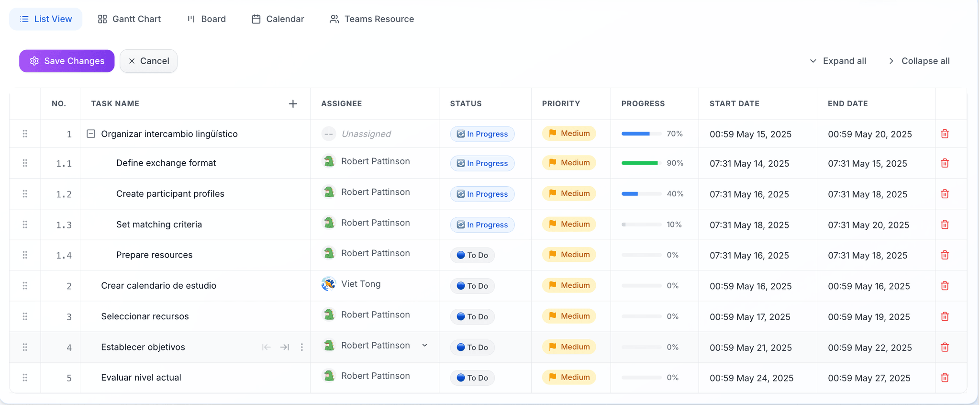
Task: Click the PROGRESS column header
Action: pos(643,103)
